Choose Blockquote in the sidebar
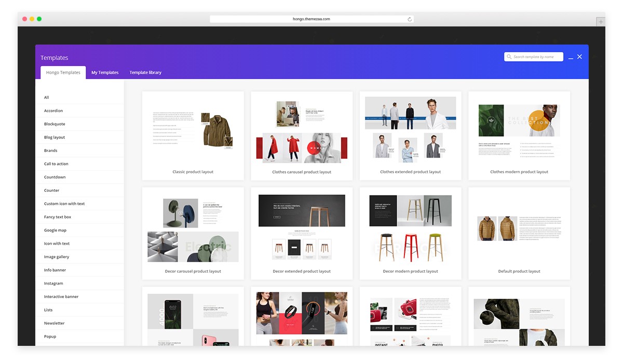 79,124
